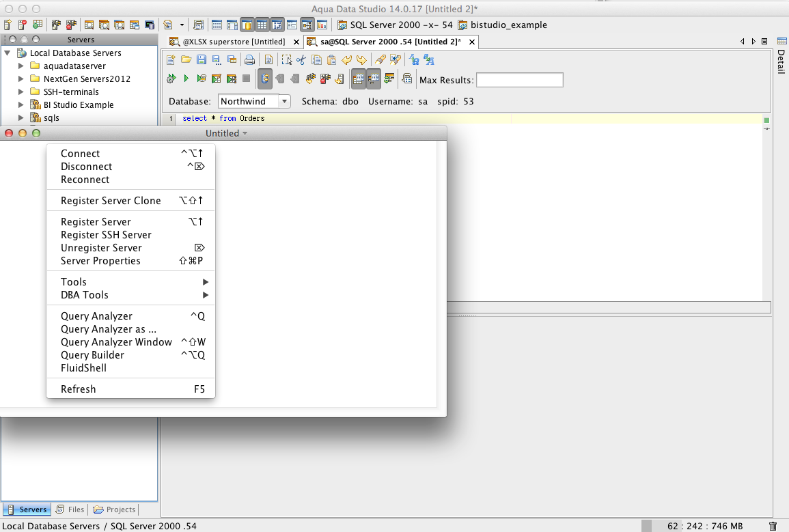Click the next-tab right arrow
This screenshot has width=789, height=532.
pos(753,42)
